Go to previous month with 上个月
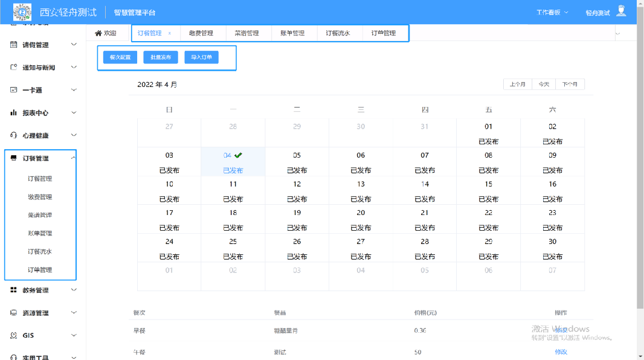Viewport: 644px width, 360px height. pos(518,84)
